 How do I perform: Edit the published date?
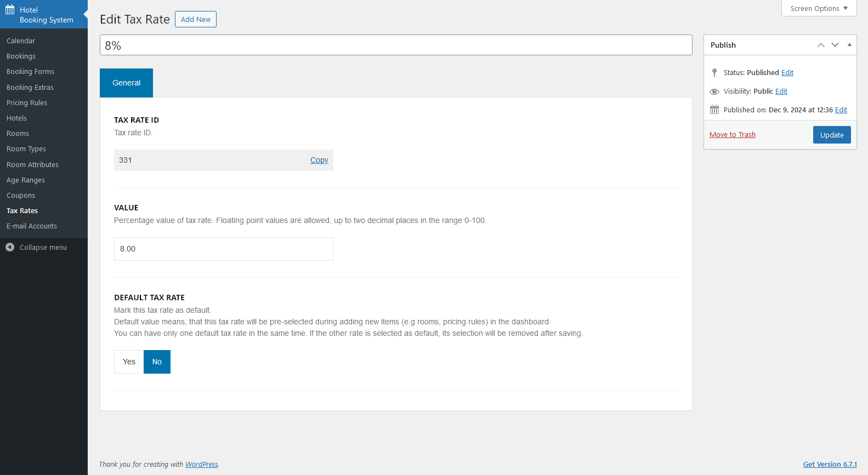click(841, 110)
